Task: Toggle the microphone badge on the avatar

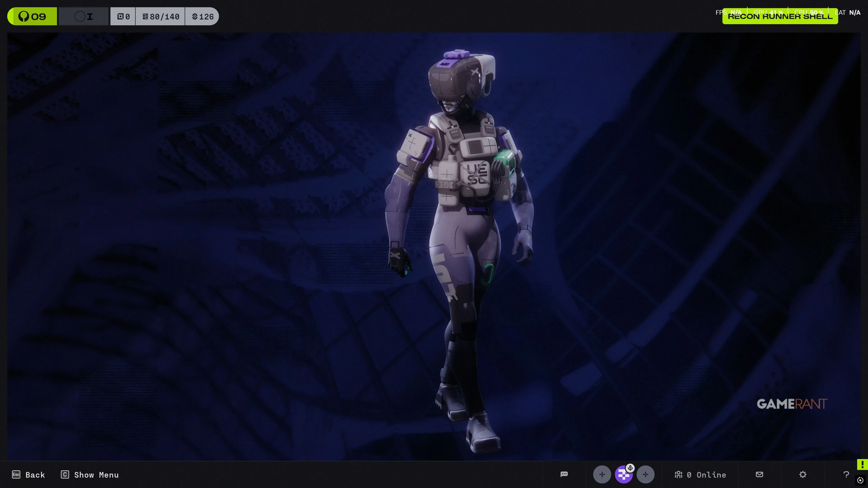Action: click(630, 468)
